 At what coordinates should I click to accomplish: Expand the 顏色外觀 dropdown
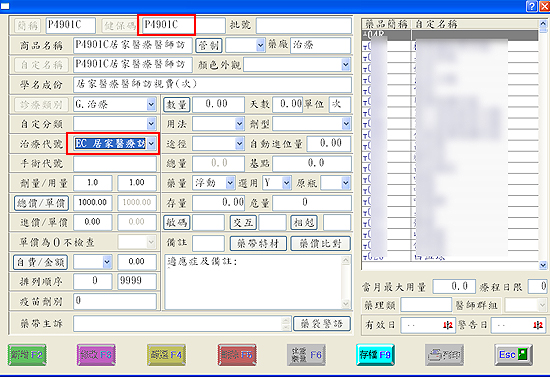click(346, 65)
